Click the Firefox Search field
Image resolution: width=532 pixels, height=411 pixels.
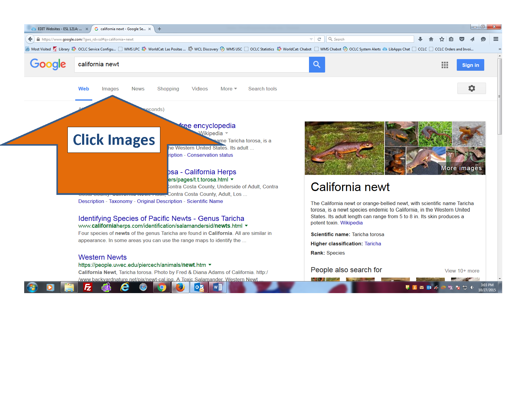[370, 39]
